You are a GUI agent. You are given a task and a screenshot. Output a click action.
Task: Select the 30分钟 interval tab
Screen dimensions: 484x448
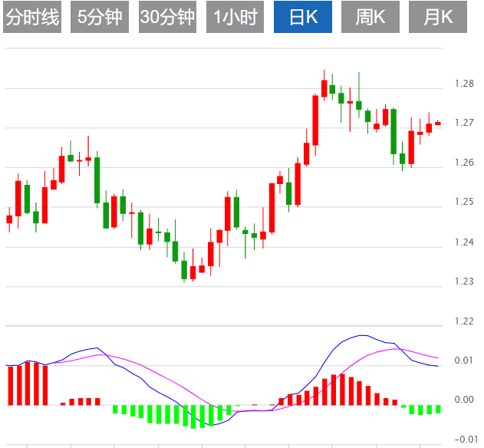point(167,17)
